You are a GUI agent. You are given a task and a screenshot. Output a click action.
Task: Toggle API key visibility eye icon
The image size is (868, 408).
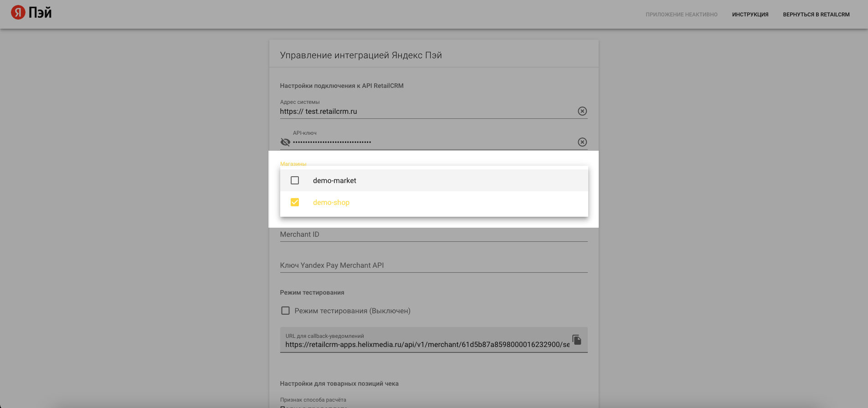(285, 142)
